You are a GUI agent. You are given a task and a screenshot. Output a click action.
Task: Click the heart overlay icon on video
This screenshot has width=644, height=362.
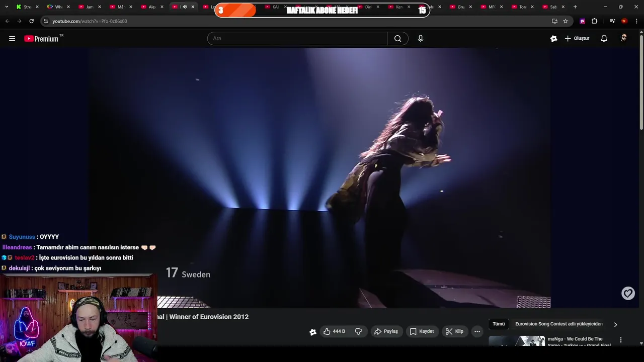[x=628, y=294]
